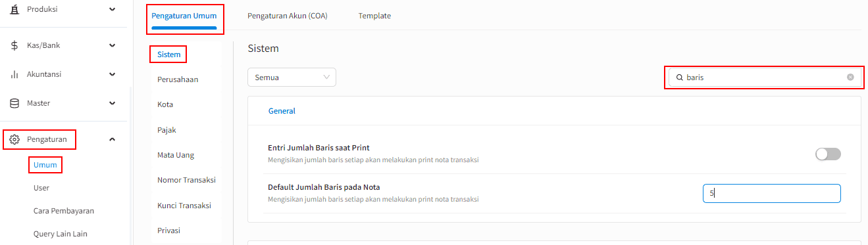Viewport: 868px width, 245px height.
Task: Open the Nomor Transaksi settings section
Action: pos(186,180)
